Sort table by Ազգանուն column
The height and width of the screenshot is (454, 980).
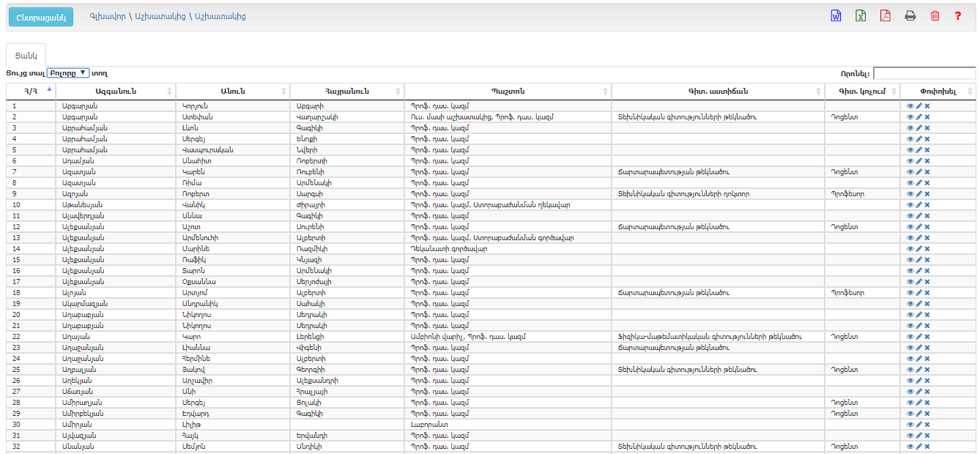(116, 91)
